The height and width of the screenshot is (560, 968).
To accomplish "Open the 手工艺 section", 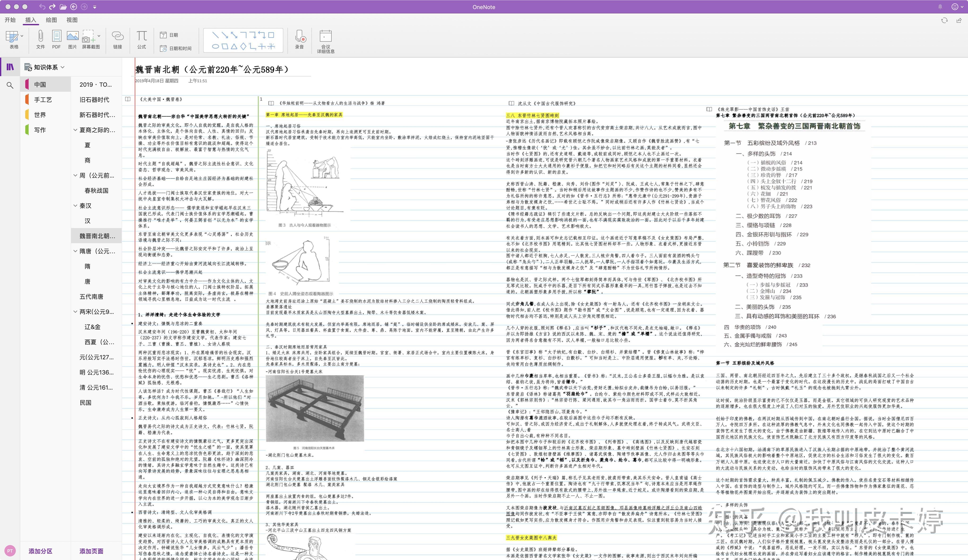I will point(46,100).
